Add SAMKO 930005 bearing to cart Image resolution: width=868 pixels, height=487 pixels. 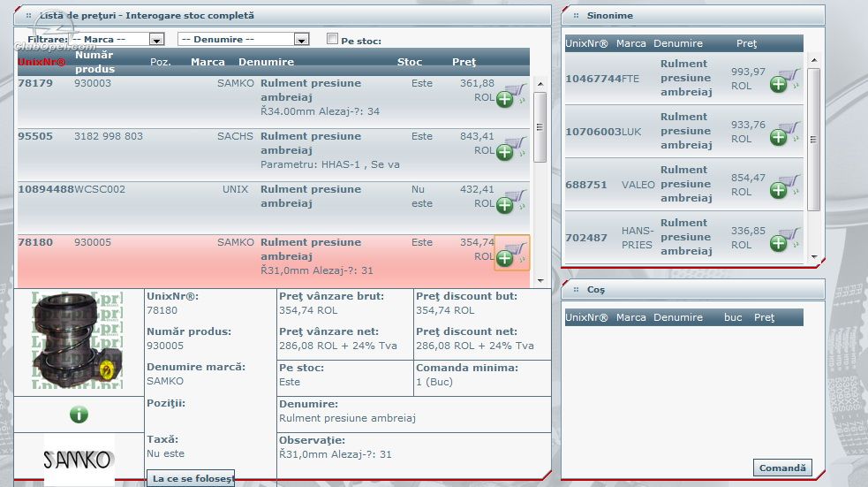(511, 253)
